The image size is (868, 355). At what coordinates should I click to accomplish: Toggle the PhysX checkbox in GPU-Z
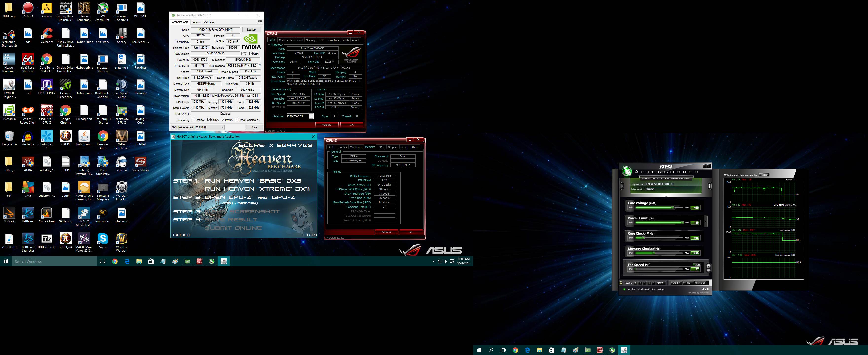coord(223,120)
